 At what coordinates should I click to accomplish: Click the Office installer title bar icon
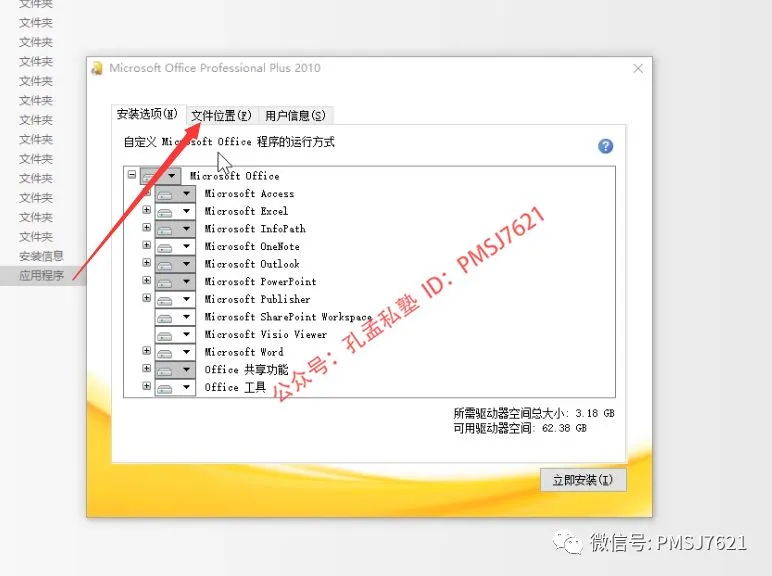(x=97, y=68)
